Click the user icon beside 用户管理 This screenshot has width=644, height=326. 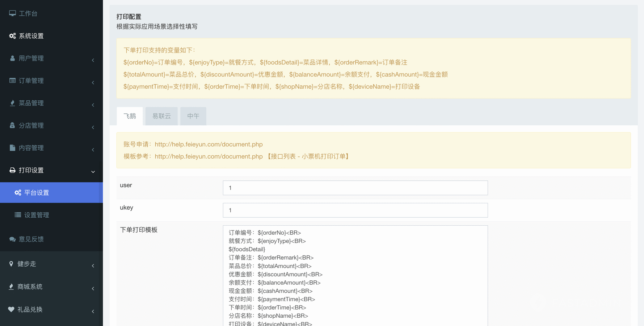click(12, 58)
